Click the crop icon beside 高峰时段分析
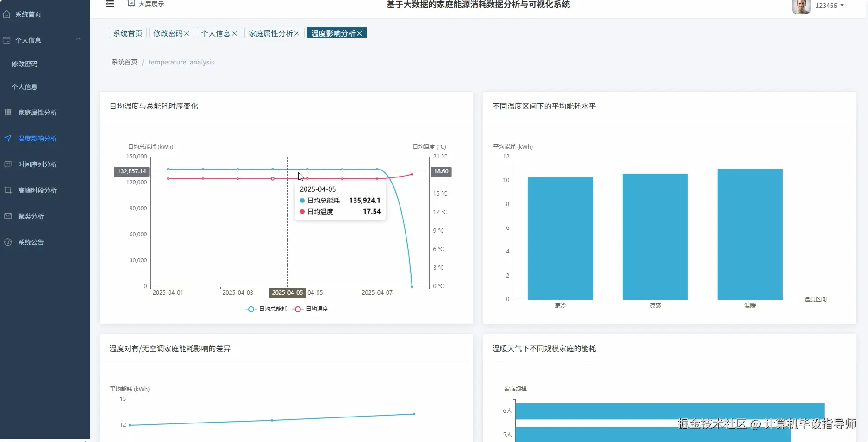Image resolution: width=868 pixels, height=442 pixels. click(x=8, y=190)
